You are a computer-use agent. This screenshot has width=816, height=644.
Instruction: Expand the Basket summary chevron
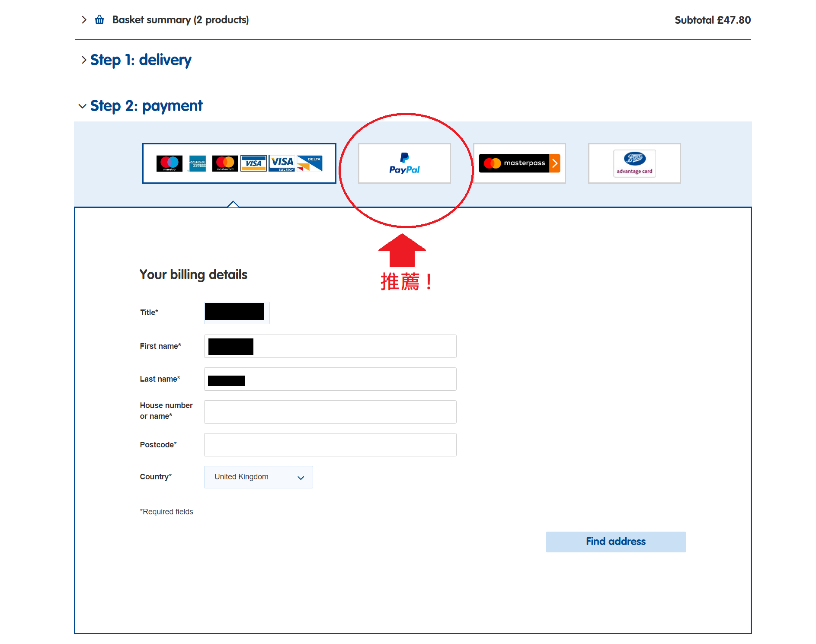pyautogui.click(x=84, y=20)
